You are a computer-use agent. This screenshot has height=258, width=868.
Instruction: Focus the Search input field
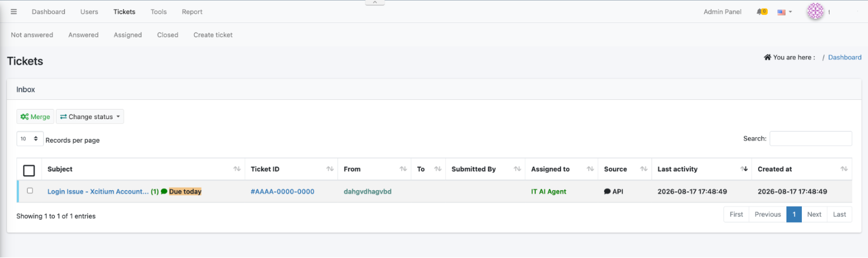(x=810, y=138)
